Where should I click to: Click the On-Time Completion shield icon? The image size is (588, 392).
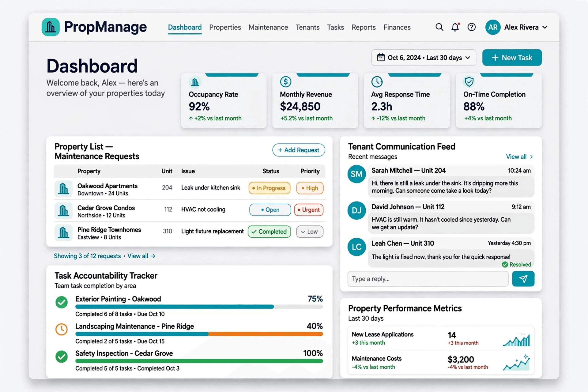[x=469, y=82]
